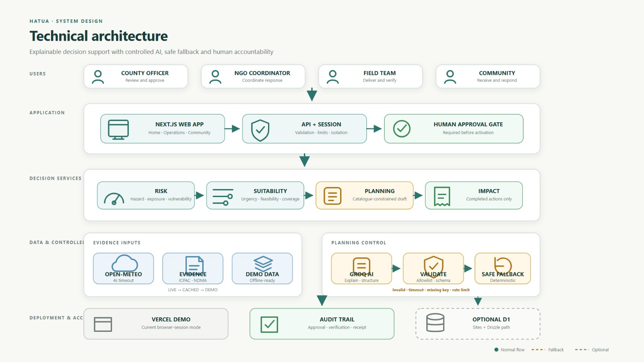Select the OPTIONAL D1 label
Image resolution: width=644 pixels, height=362 pixels.
[491, 319]
